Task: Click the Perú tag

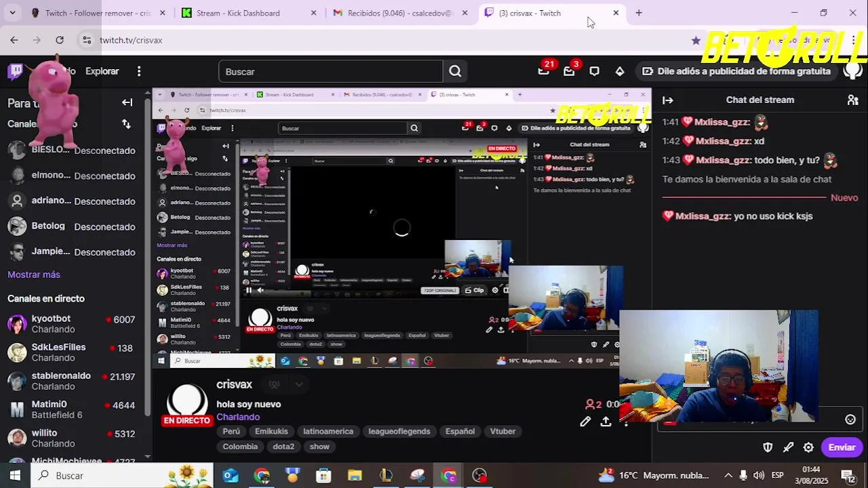Action: tap(231, 431)
